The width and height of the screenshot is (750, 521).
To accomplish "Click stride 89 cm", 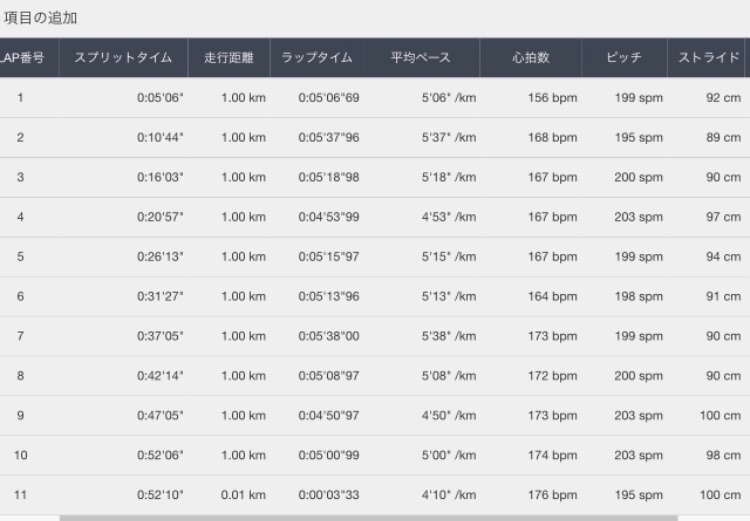I will [723, 137].
